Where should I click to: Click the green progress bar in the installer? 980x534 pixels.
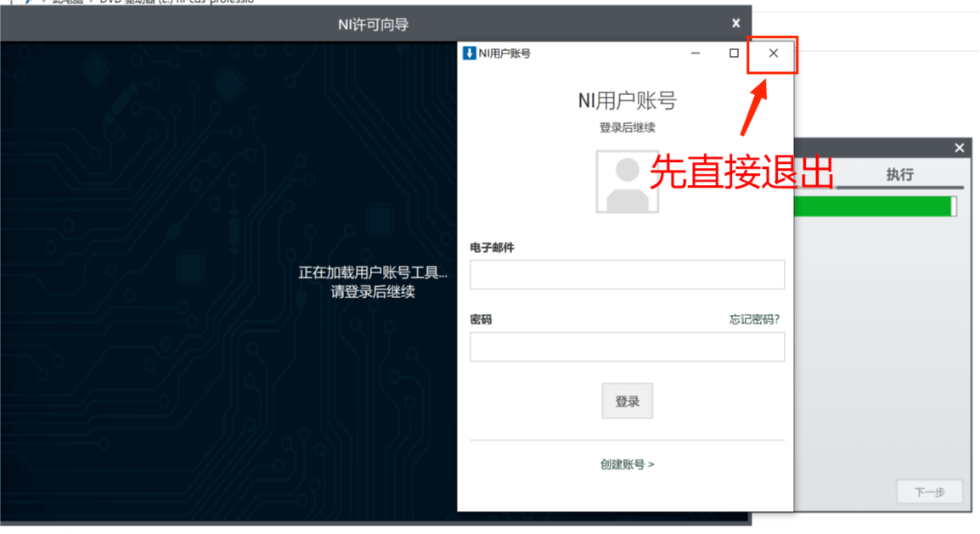click(x=875, y=207)
